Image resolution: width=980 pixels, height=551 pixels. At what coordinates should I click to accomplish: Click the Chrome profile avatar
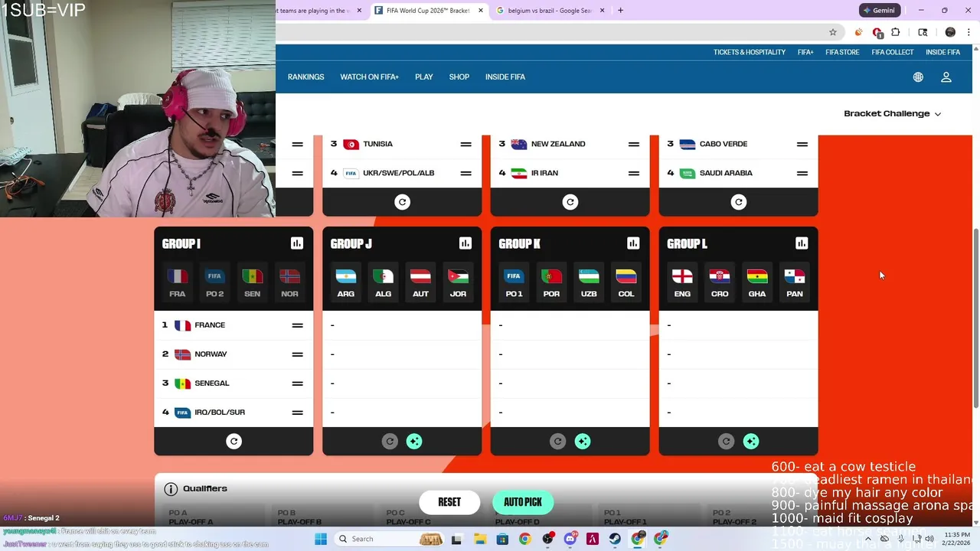tap(950, 32)
